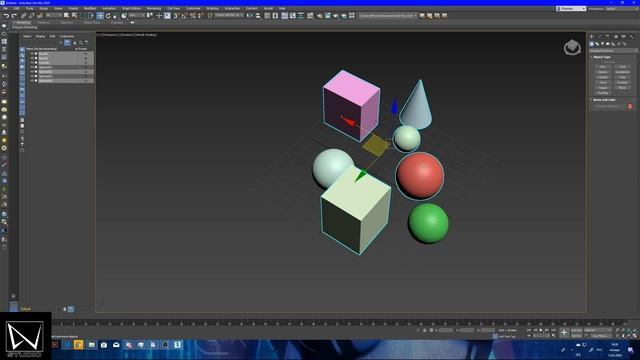This screenshot has width=640, height=360.
Task: Hide Sphere002 using its eye icon
Action: tap(32, 71)
